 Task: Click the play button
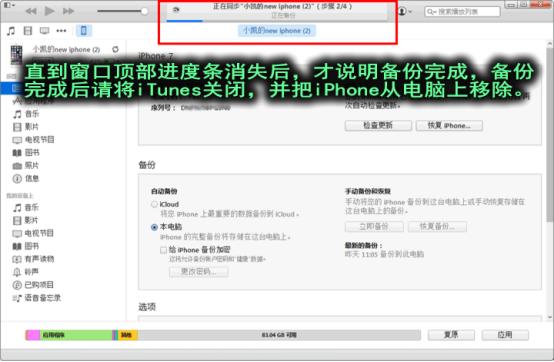[x=49, y=11]
